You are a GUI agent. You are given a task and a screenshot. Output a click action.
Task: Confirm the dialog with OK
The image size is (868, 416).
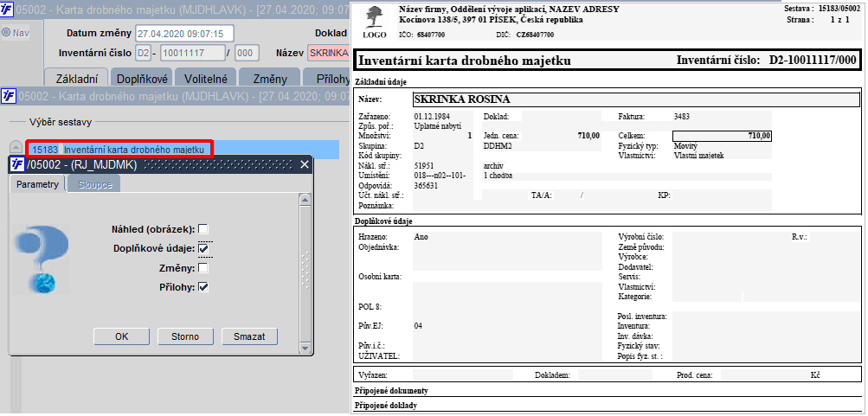[x=122, y=336]
